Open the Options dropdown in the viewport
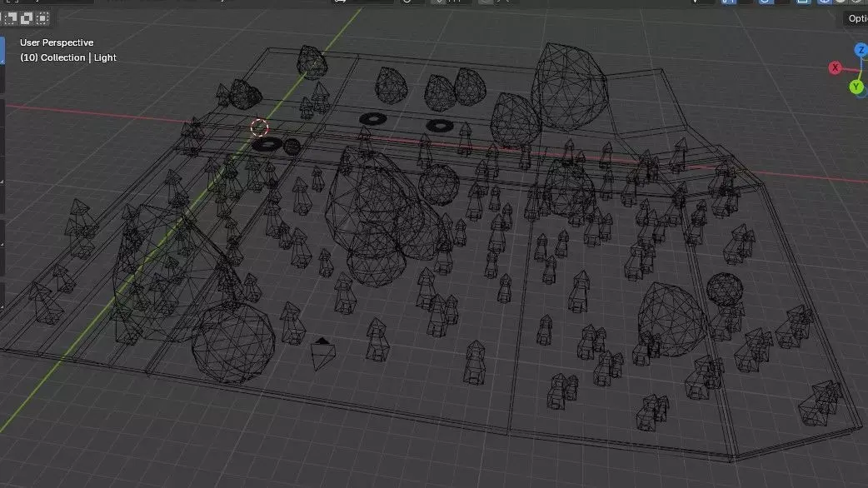868x488 pixels. [x=856, y=18]
